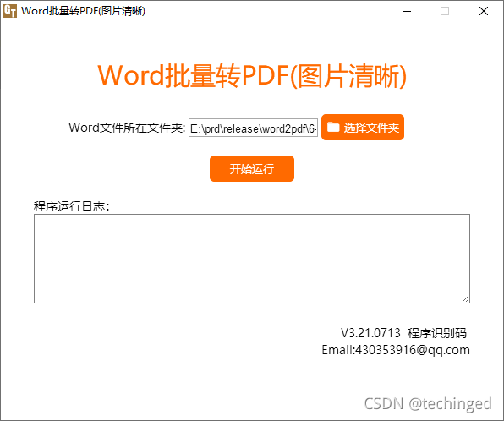Click inside the 程序运行日志 text area

[252, 259]
